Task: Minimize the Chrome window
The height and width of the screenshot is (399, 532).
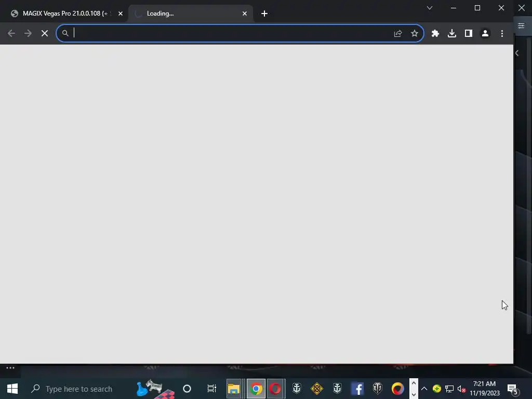Action: 453,8
